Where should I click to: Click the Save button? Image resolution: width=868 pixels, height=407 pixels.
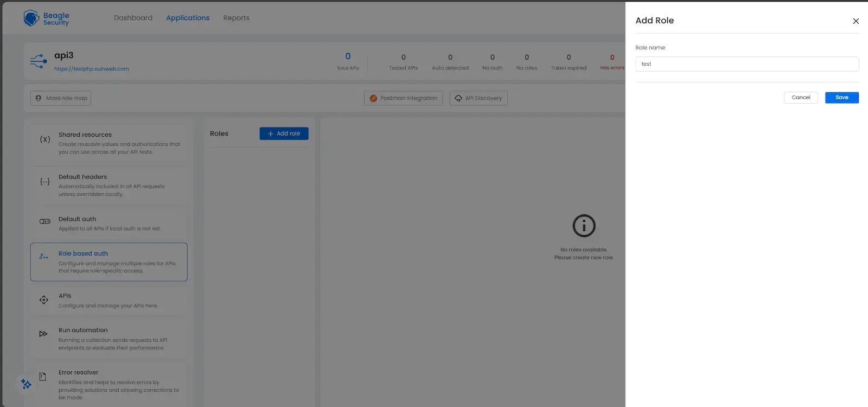point(842,98)
